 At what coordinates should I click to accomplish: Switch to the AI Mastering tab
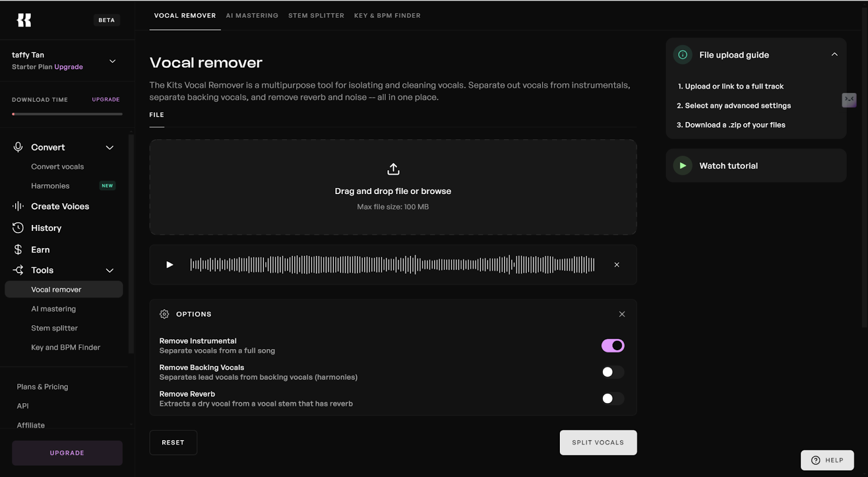252,16
